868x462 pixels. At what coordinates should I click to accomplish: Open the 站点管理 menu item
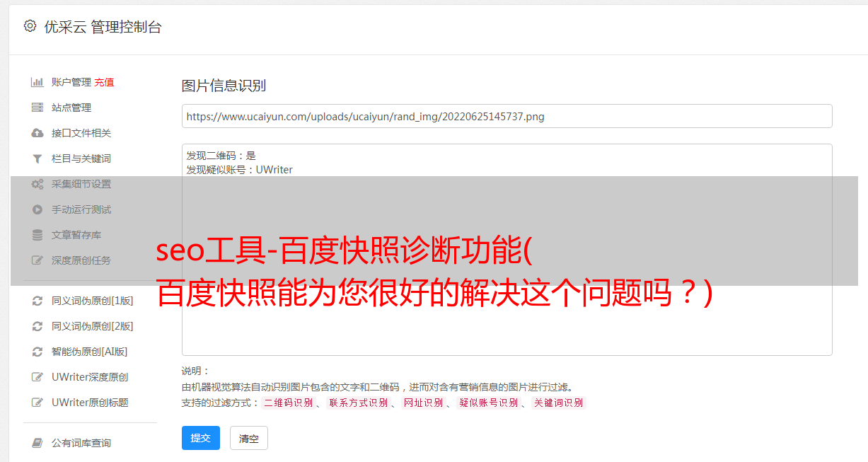click(71, 108)
